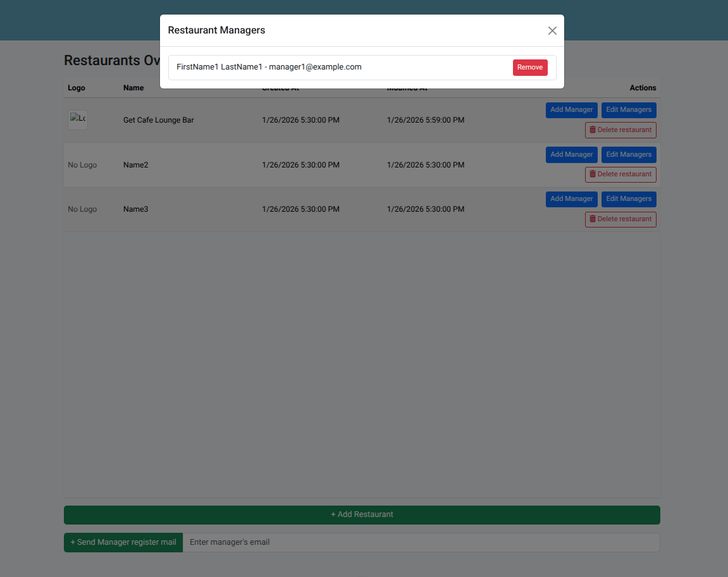Focus the manager's email input field
This screenshot has width=728, height=577.
coord(421,542)
